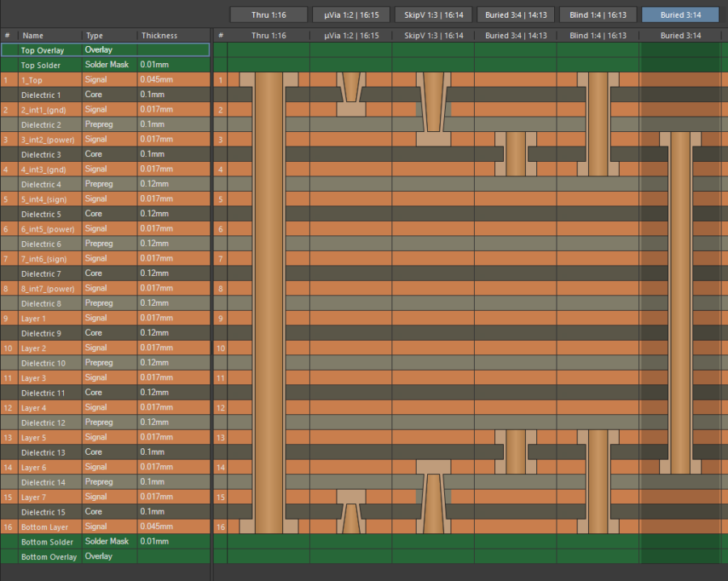Select the 3_int2_(power) layer name
This screenshot has height=581, width=728.
tap(48, 140)
